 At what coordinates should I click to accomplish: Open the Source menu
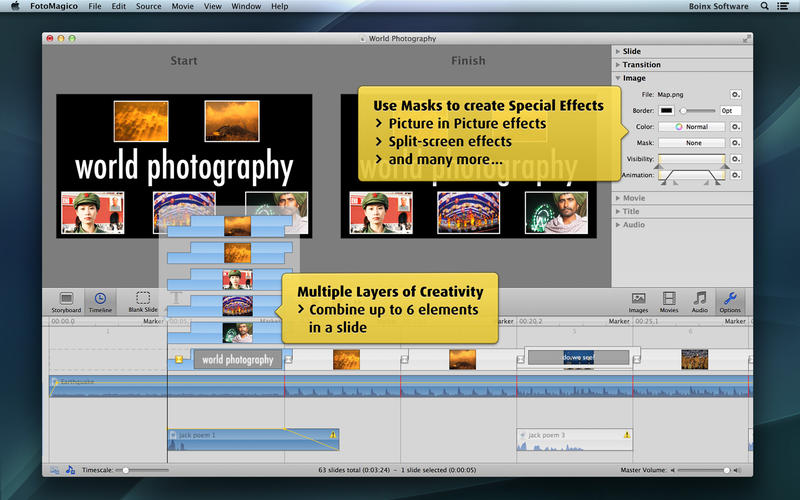[x=148, y=6]
